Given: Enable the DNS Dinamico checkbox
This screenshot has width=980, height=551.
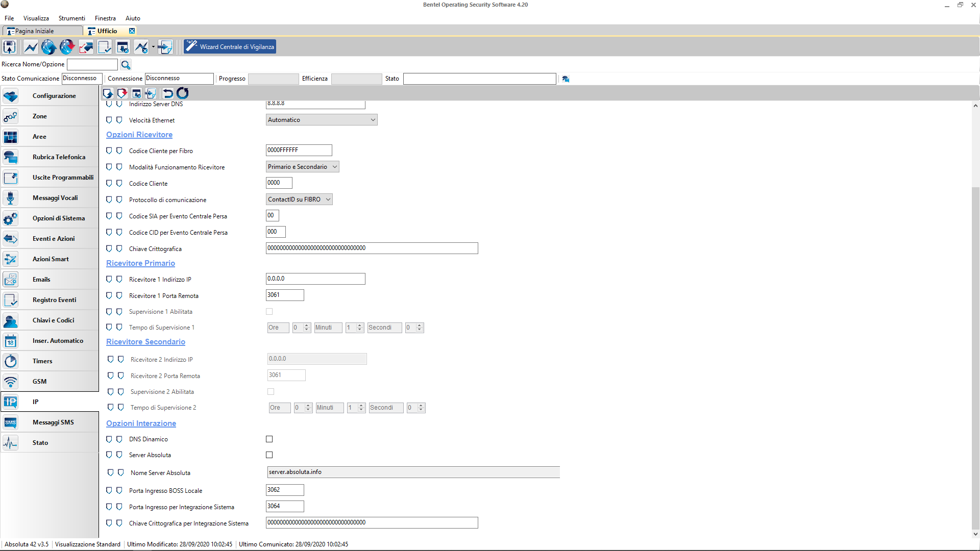Looking at the screenshot, I should coord(269,439).
